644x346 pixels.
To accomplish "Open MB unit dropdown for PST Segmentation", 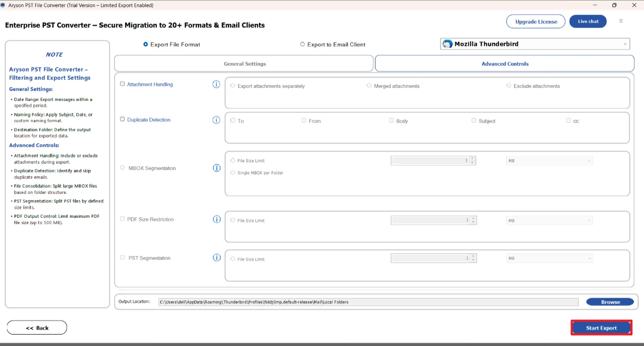I will tap(549, 258).
